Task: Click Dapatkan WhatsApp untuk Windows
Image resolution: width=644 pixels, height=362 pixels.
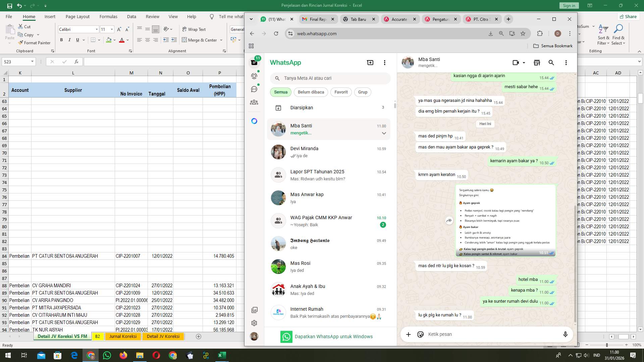Action: (x=333, y=337)
